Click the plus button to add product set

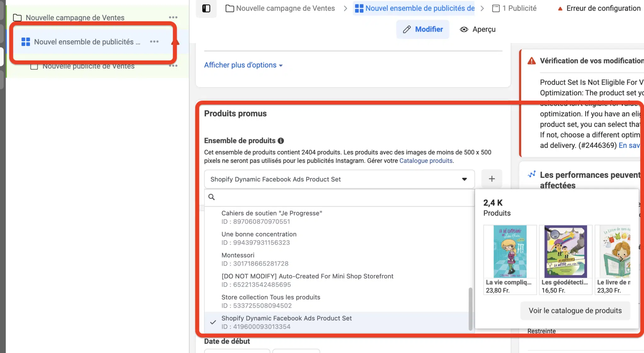492,179
